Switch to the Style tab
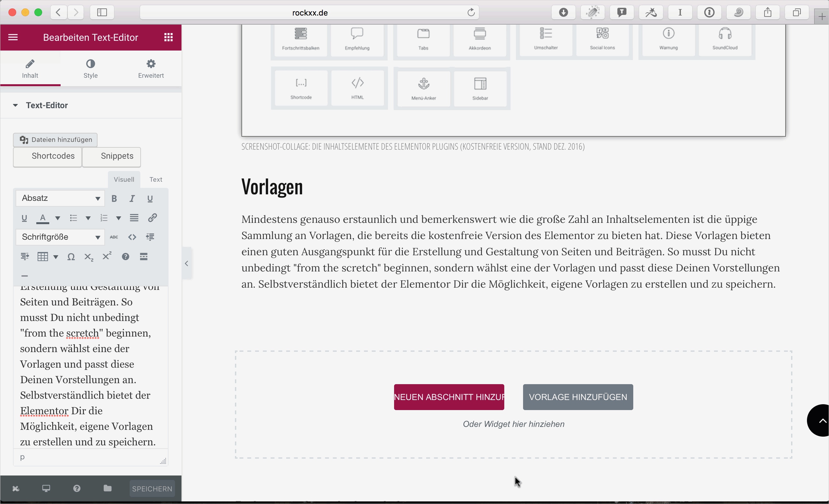 (x=90, y=69)
